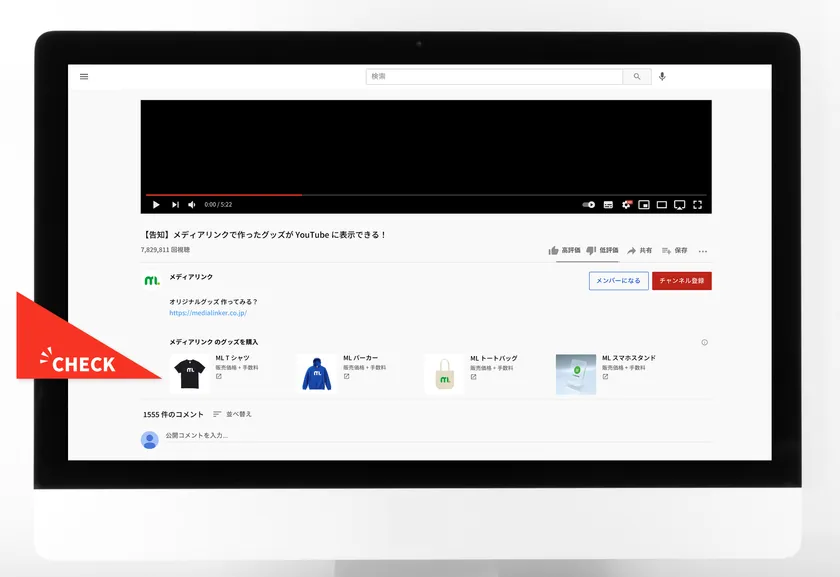Start voice search with microphone icon
The height and width of the screenshot is (577, 840).
coord(662,77)
